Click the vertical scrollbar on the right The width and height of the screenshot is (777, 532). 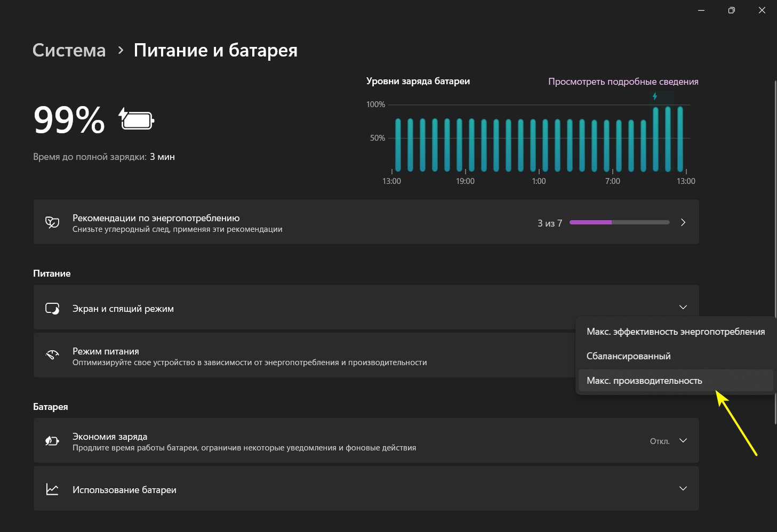(775, 251)
